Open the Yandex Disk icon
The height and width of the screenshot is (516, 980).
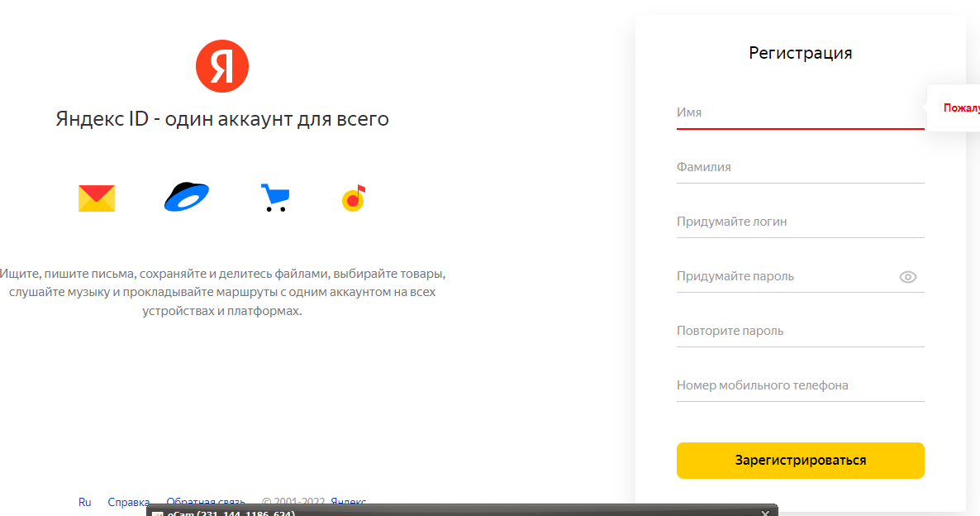click(186, 197)
